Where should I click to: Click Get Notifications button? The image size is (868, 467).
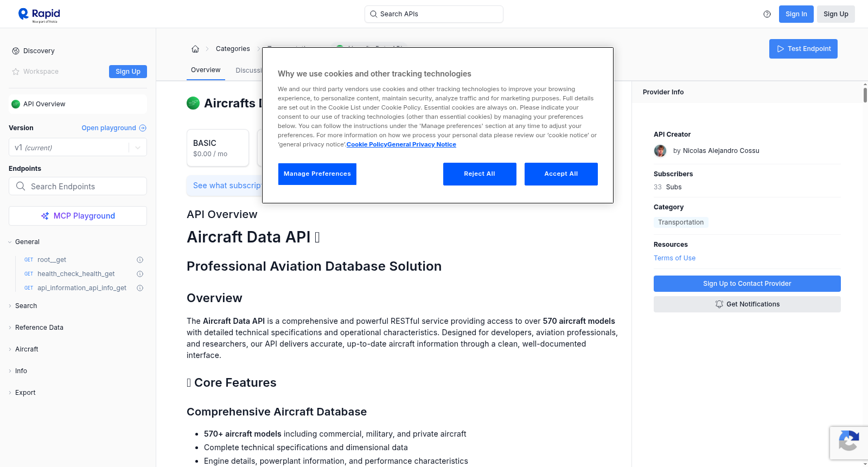coord(747,304)
